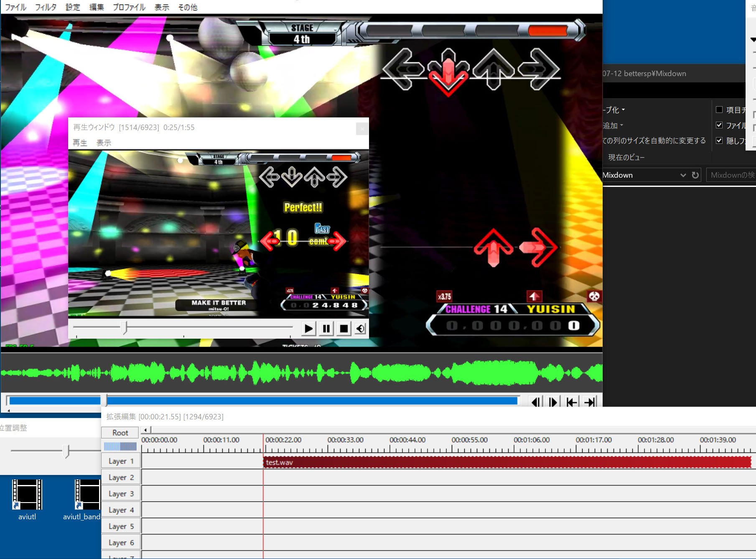Click the timeline zoom scale gauge under Root
This screenshot has height=559, width=756.
click(120, 446)
